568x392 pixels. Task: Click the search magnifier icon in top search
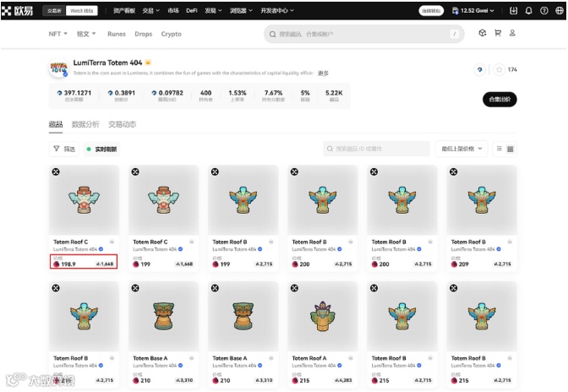click(272, 34)
